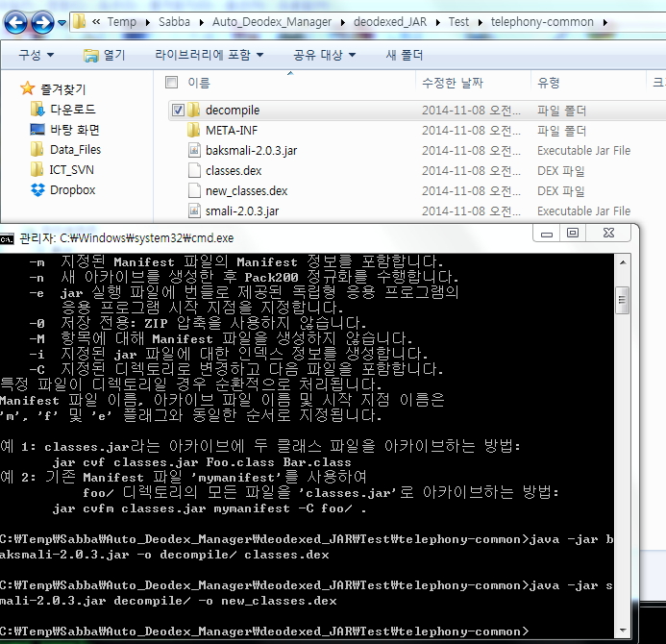Click the cmd.exe window system icon

pos(7,239)
